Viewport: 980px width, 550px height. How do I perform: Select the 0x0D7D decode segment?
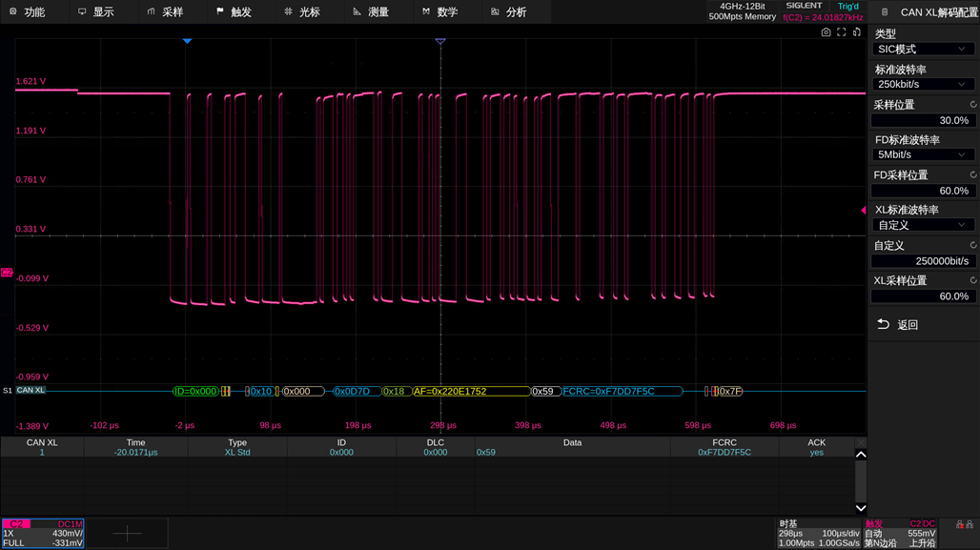(357, 391)
